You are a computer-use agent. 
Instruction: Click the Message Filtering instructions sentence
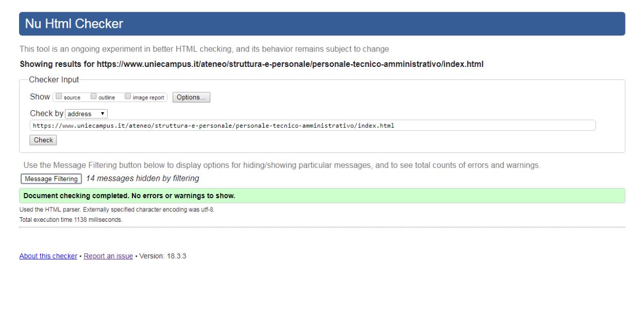(282, 166)
